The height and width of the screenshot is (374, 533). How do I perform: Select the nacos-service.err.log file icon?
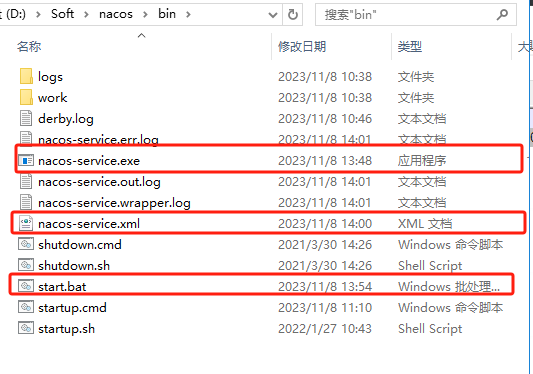[x=26, y=139]
